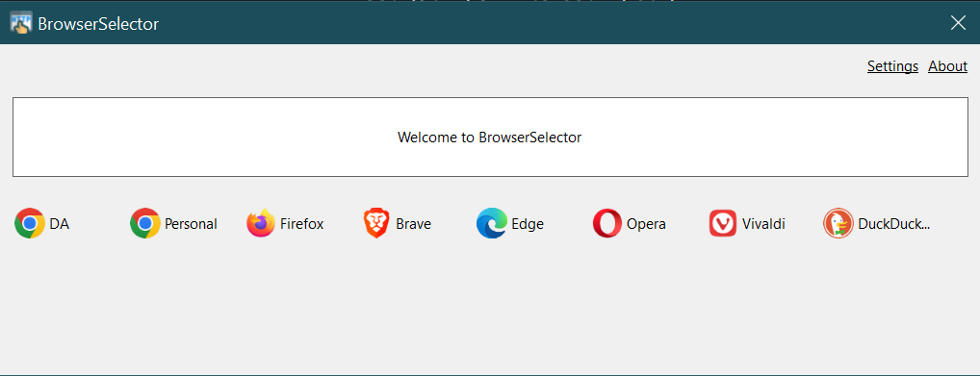Click the Chrome icon next to Personal
The image size is (980, 376).
(145, 224)
